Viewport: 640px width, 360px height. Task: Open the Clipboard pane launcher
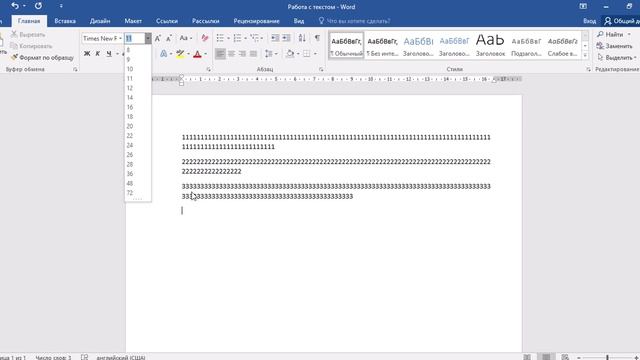pos(75,69)
